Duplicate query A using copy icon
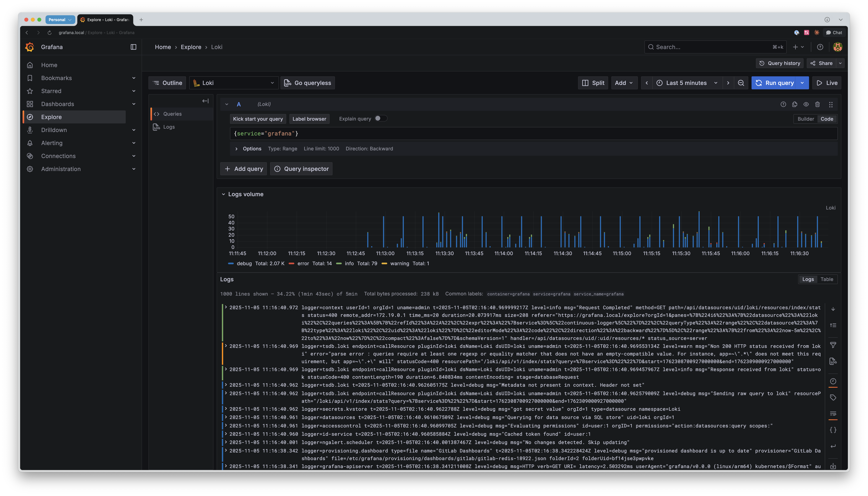 (x=794, y=104)
